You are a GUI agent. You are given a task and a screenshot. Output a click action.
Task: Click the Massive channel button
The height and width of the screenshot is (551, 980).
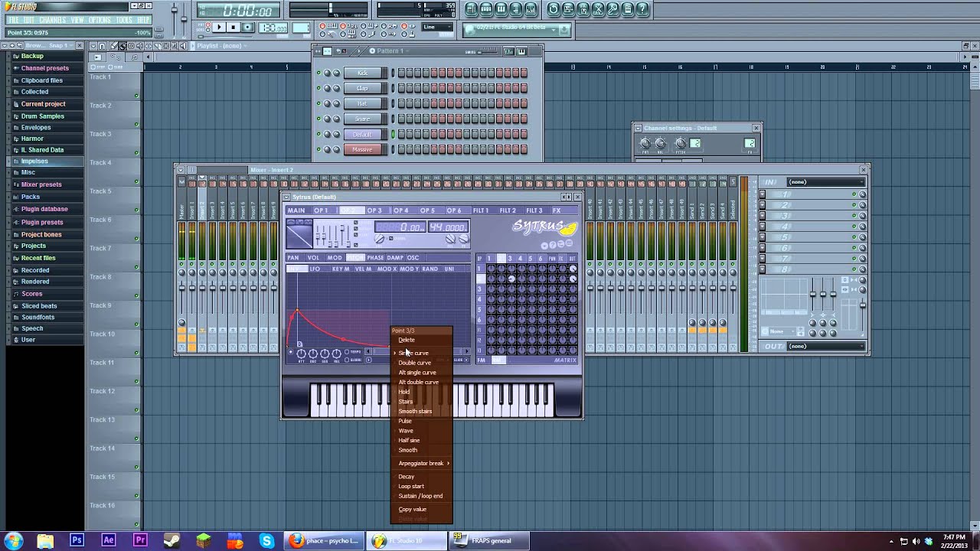pos(363,149)
